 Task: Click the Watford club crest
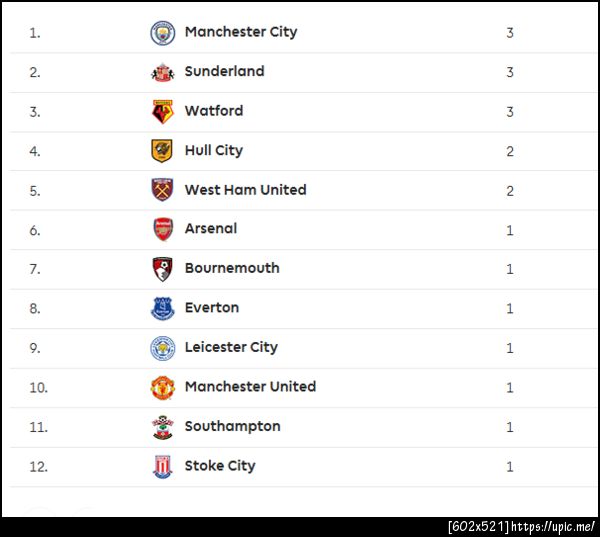click(x=162, y=111)
